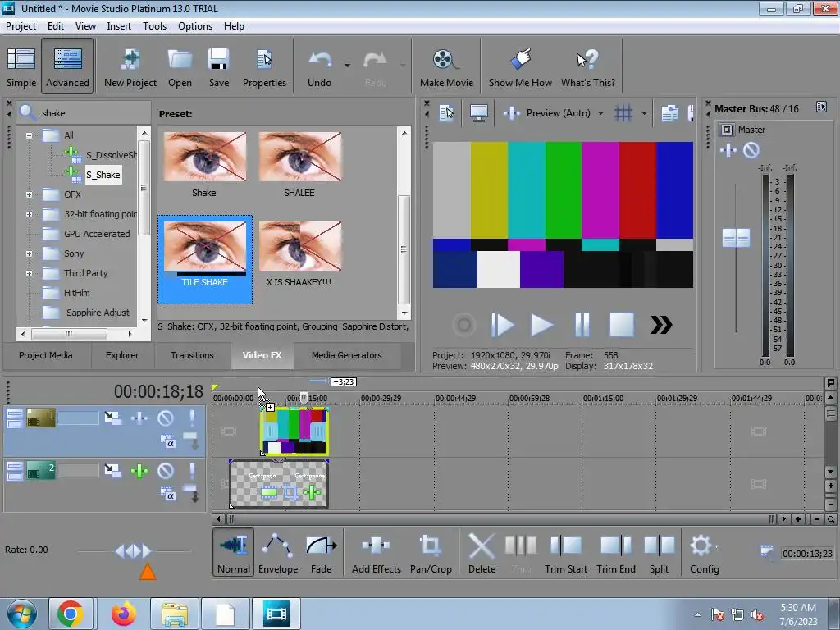This screenshot has width=840, height=630.
Task: Select Normal edit tool
Action: [x=234, y=552]
